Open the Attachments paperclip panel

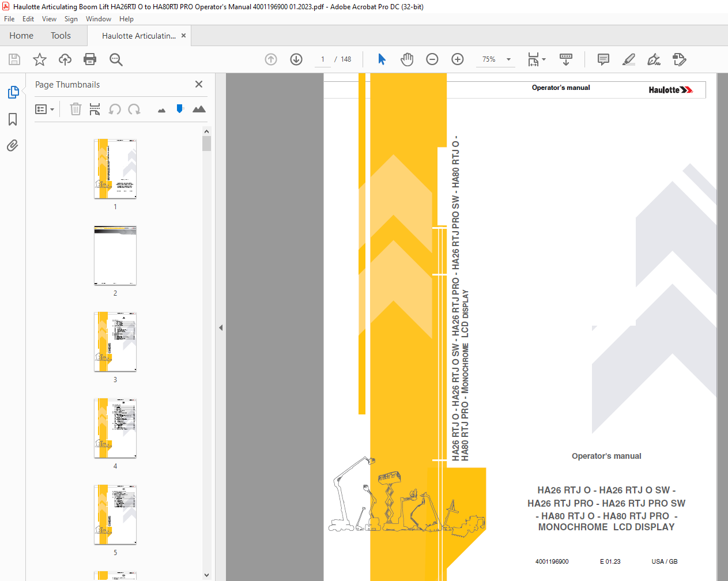coord(13,145)
